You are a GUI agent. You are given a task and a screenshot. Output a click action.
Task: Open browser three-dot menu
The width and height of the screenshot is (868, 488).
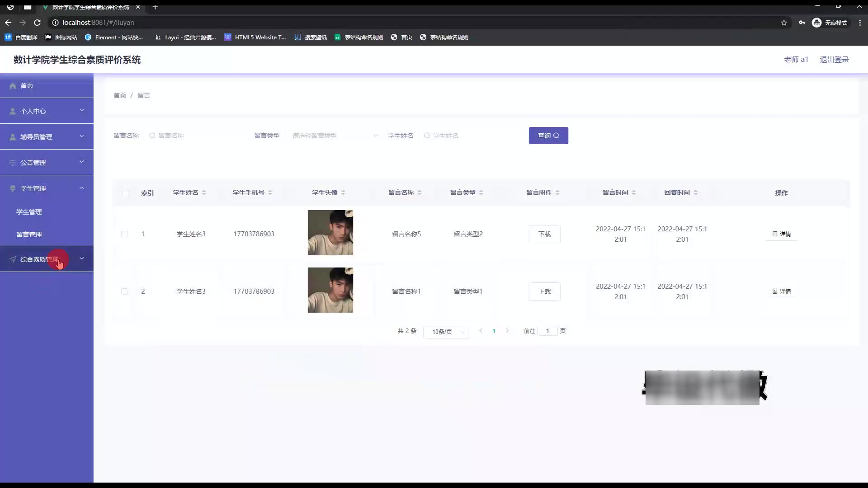[860, 23]
